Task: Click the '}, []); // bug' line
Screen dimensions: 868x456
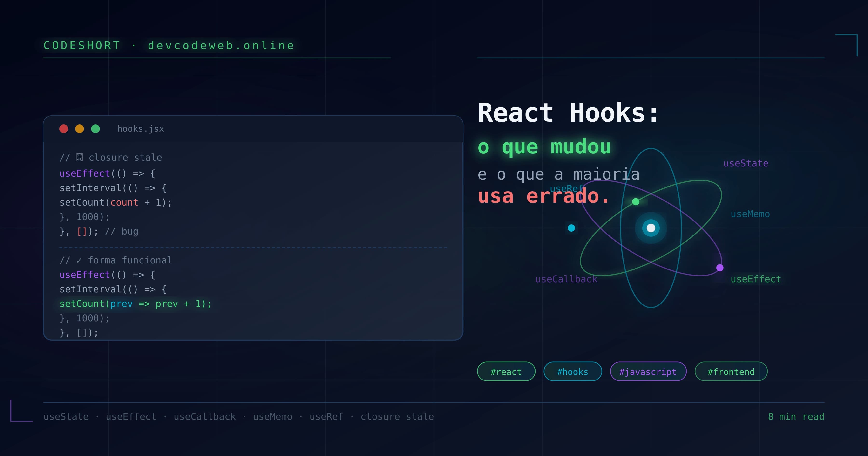Action: (x=99, y=231)
